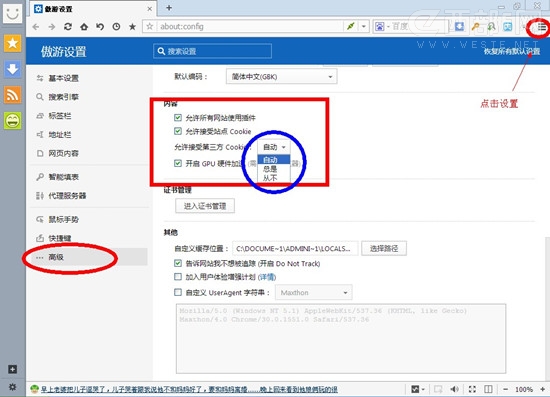Expand the address bar dropdown arrow

364,26
